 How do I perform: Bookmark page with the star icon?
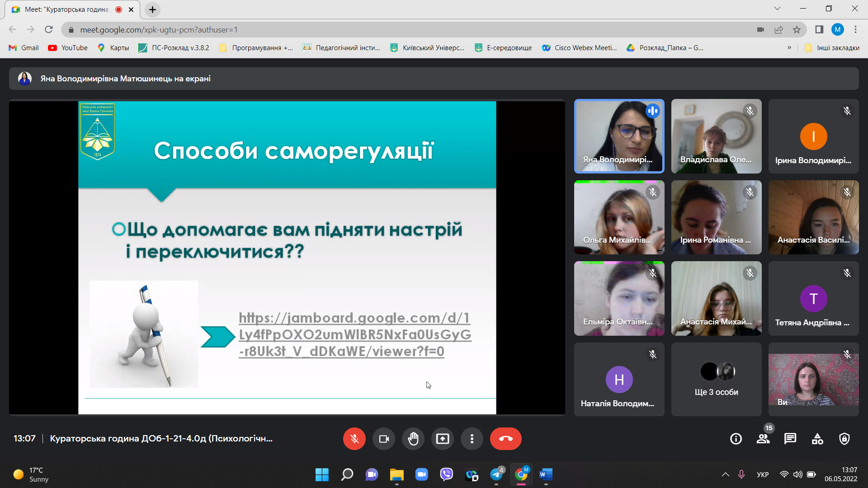797,30
